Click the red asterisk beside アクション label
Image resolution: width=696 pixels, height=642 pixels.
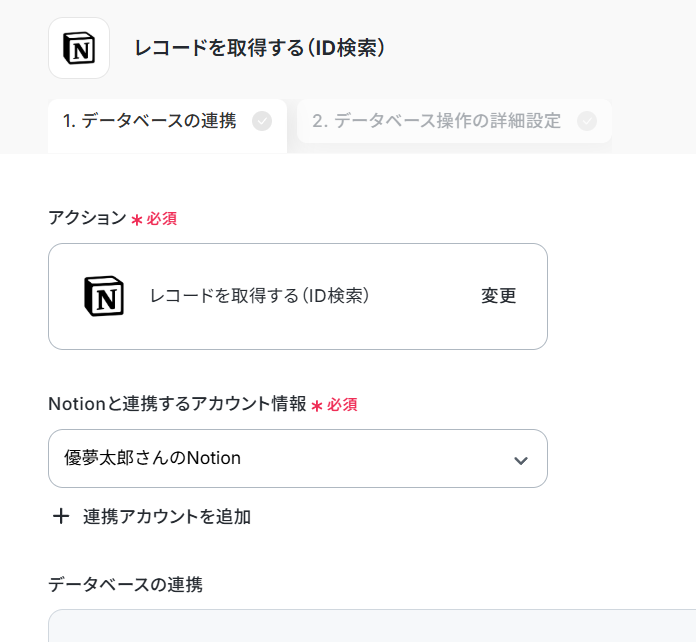[x=137, y=220]
